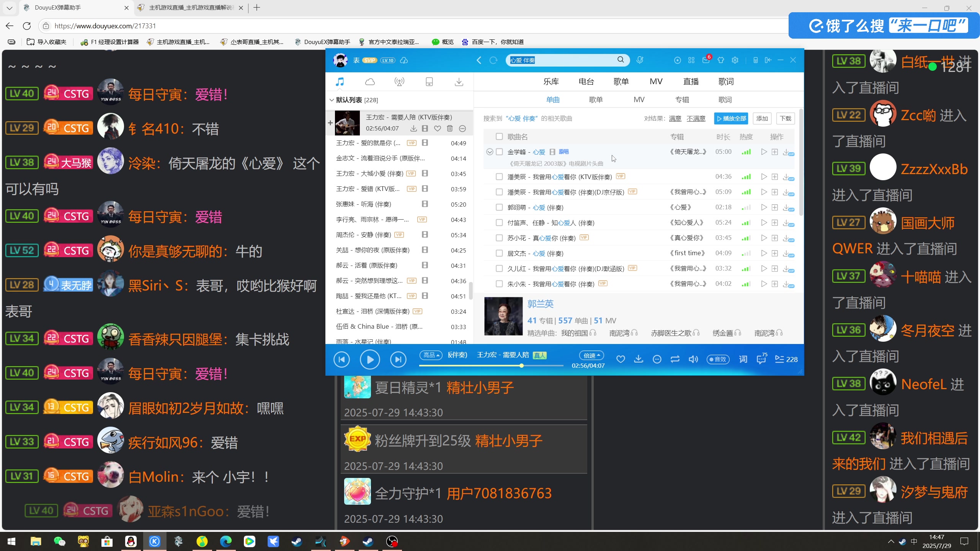Check 居文杰 - 心爱 (伴奏) checkbox
Image resolution: width=980 pixels, height=551 pixels.
499,253
